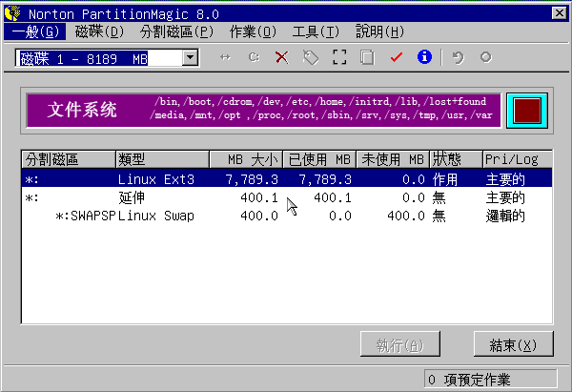
Task: Click the circular apply changes icon
Action: coord(485,57)
